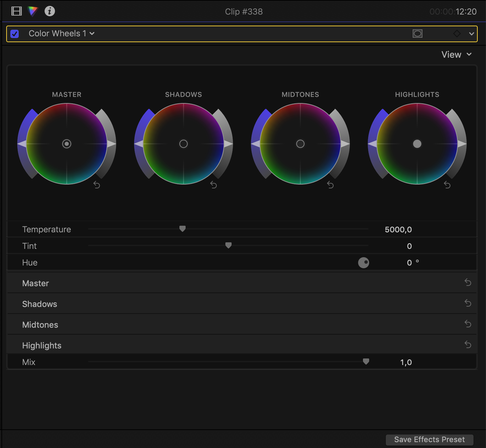Image resolution: width=486 pixels, height=448 pixels.
Task: Select the Tint value field
Action: coord(409,246)
